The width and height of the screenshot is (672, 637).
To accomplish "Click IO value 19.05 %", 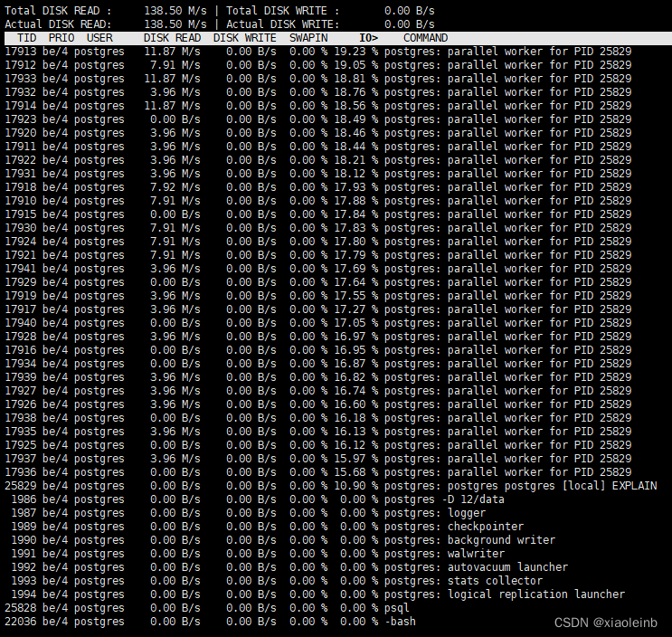I will (356, 65).
